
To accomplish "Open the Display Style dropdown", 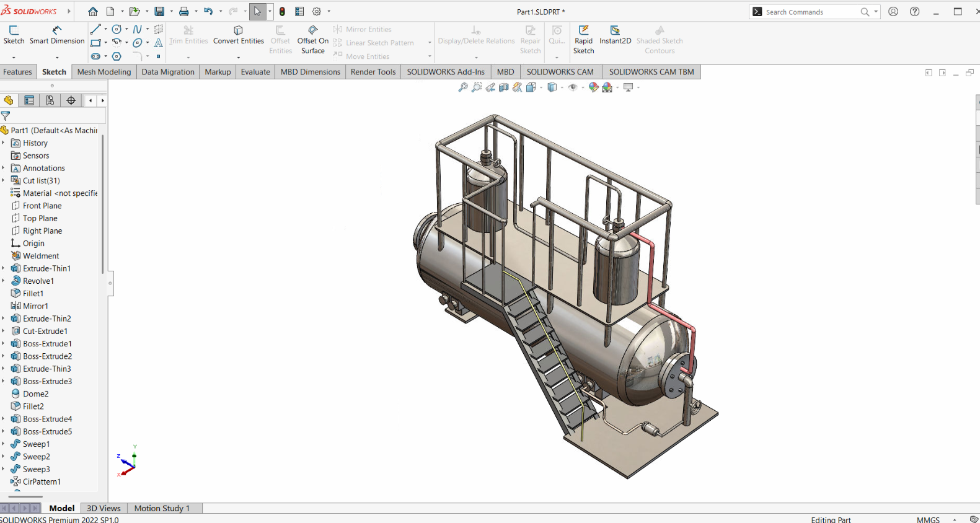I will (562, 87).
